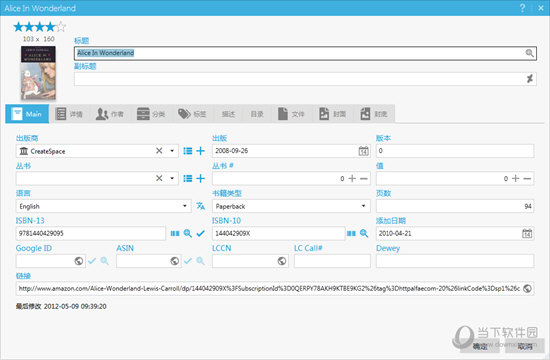
Task: Click the ISBN-10 field 144042909X
Action: click(279, 233)
